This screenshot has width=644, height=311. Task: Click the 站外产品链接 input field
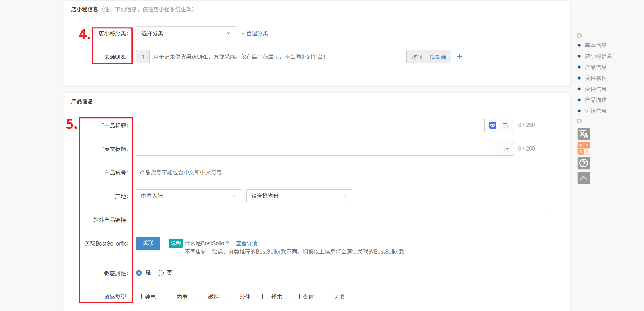tap(342, 220)
